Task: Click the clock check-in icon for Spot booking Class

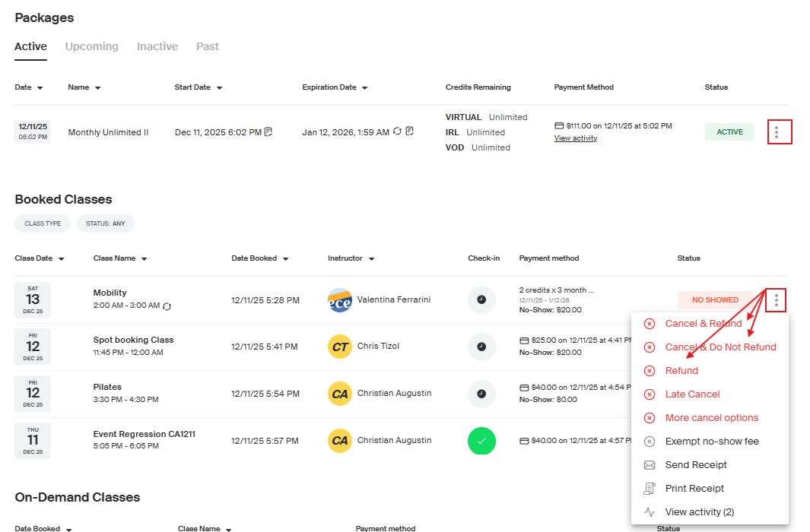Action: [481, 347]
